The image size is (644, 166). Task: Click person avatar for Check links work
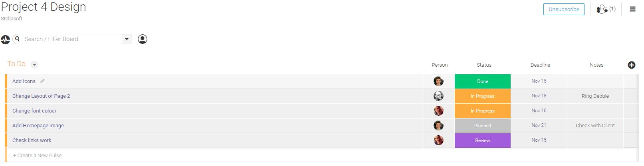[x=438, y=140]
